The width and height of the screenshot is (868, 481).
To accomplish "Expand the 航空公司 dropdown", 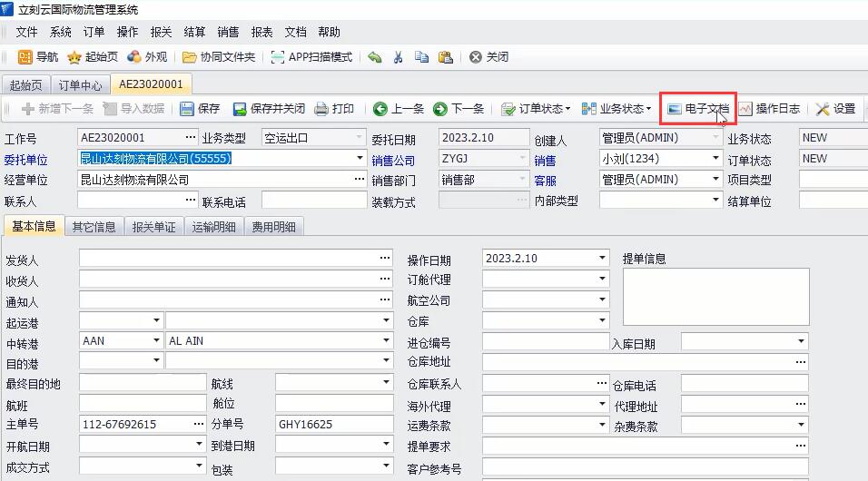I will (x=601, y=300).
